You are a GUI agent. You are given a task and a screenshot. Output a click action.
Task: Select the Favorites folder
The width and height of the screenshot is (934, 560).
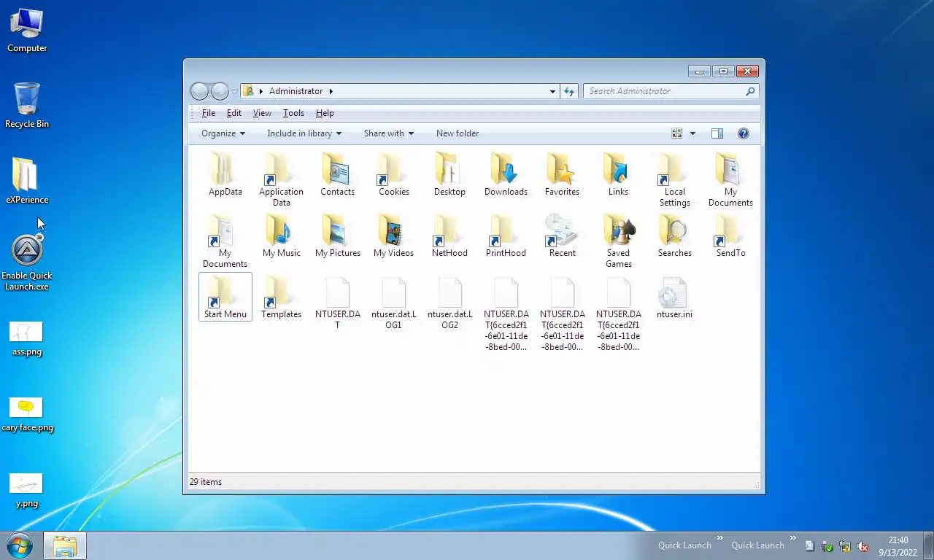pyautogui.click(x=562, y=174)
